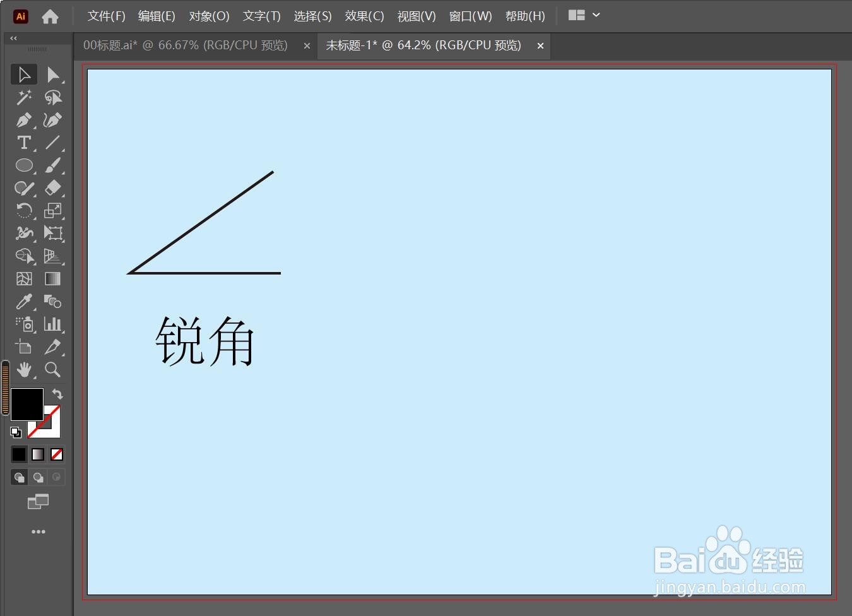Open the 帮助(H) menu
The image size is (852, 616).
[525, 16]
